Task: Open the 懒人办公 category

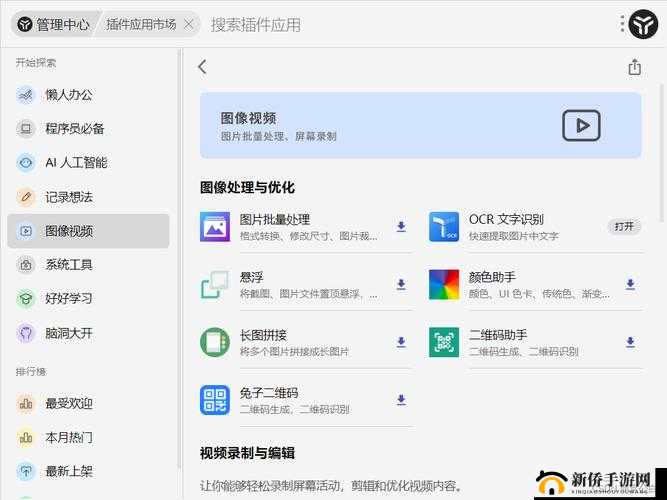Action: click(88, 94)
